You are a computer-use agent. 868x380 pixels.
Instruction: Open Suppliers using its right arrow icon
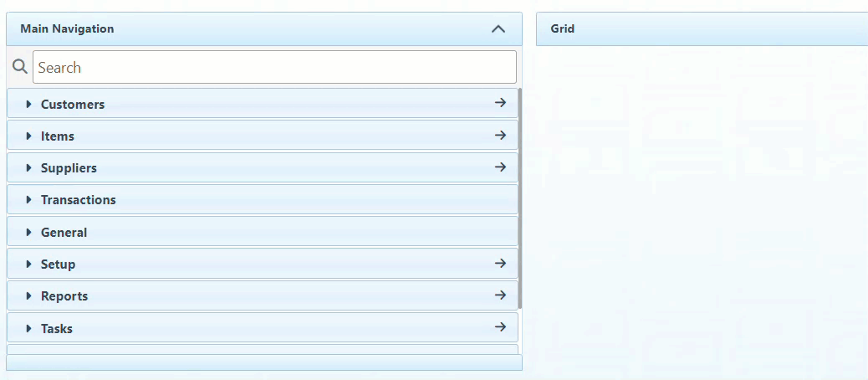coord(500,167)
